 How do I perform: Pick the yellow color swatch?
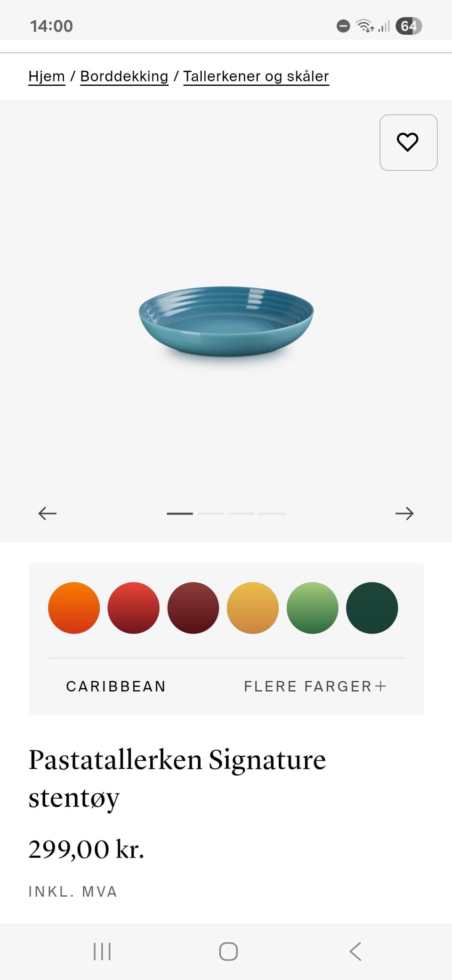pos(253,608)
